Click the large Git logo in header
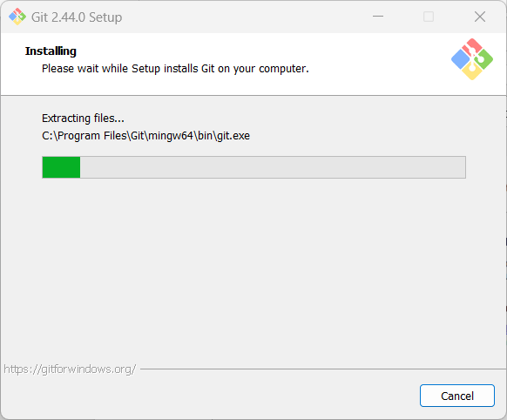The width and height of the screenshot is (507, 420). [x=472, y=59]
